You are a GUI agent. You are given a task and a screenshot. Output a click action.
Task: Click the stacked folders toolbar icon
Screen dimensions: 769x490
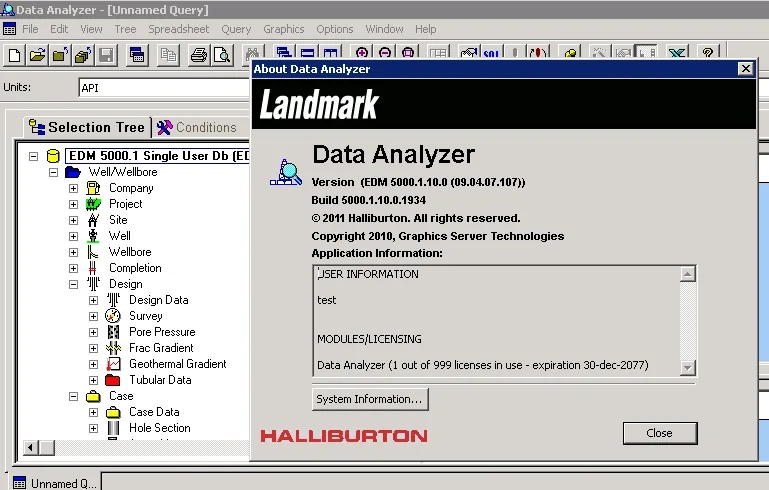(x=83, y=55)
